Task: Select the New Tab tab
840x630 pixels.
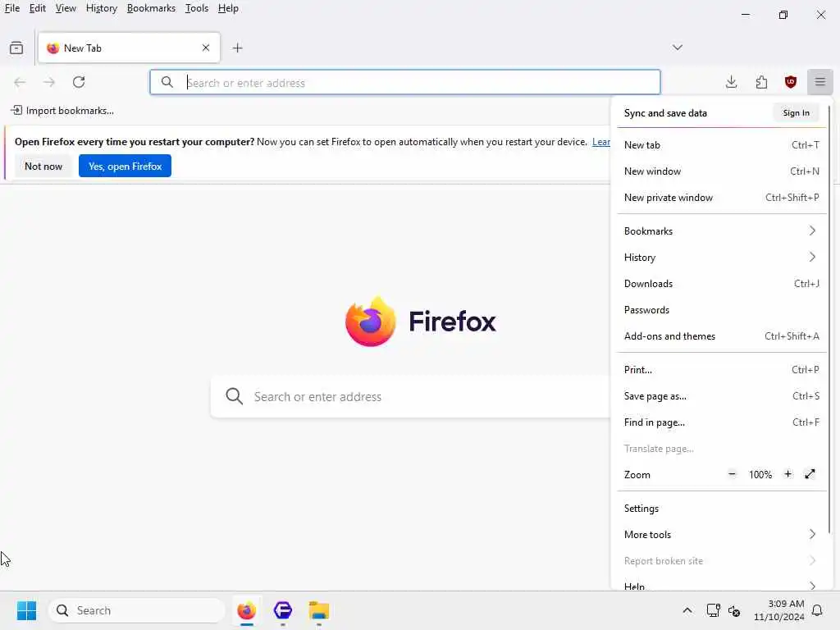Action: click(129, 48)
